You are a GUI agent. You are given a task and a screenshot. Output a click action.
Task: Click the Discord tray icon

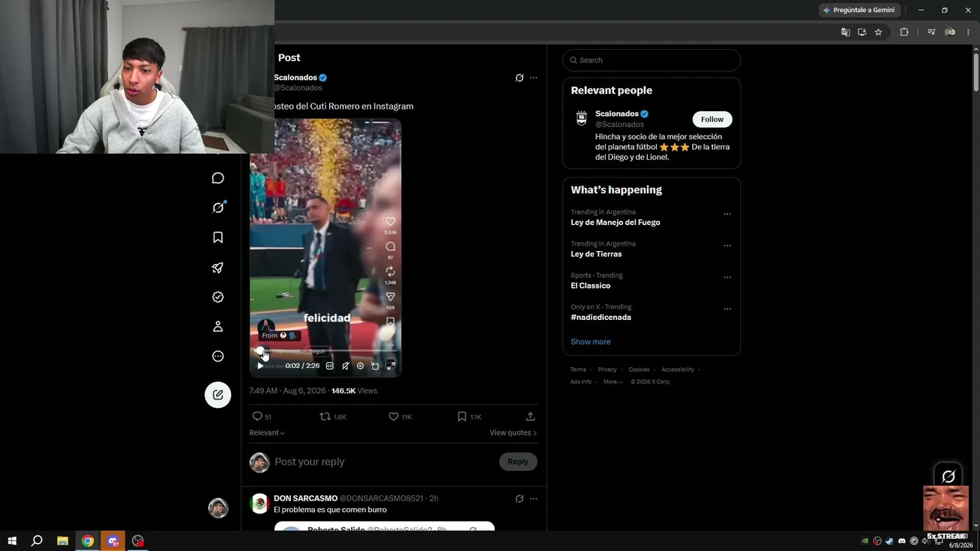pyautogui.click(x=901, y=541)
